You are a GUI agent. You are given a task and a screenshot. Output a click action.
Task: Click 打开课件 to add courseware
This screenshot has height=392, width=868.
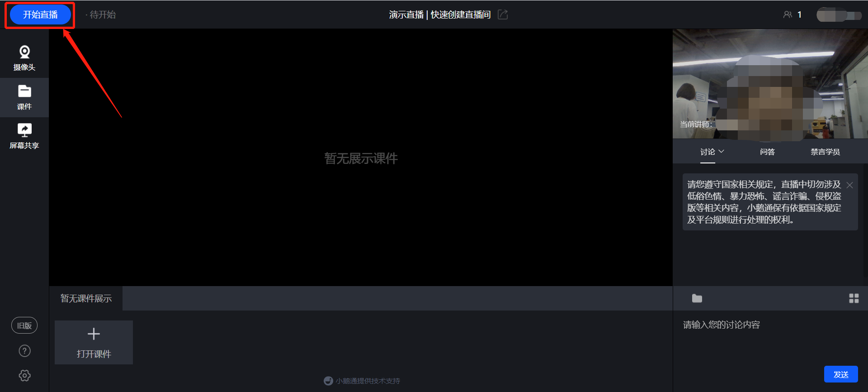[x=94, y=343]
